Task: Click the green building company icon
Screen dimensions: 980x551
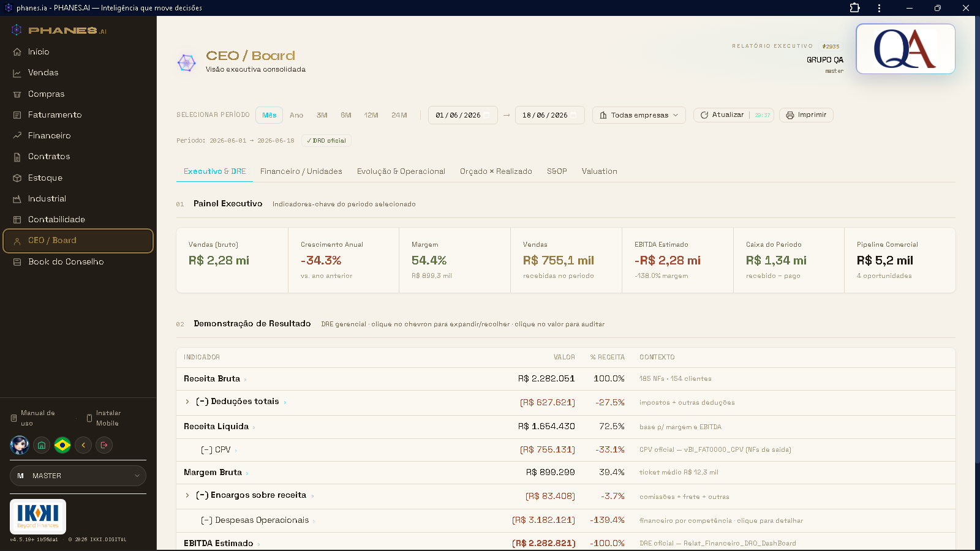Action: (41, 445)
